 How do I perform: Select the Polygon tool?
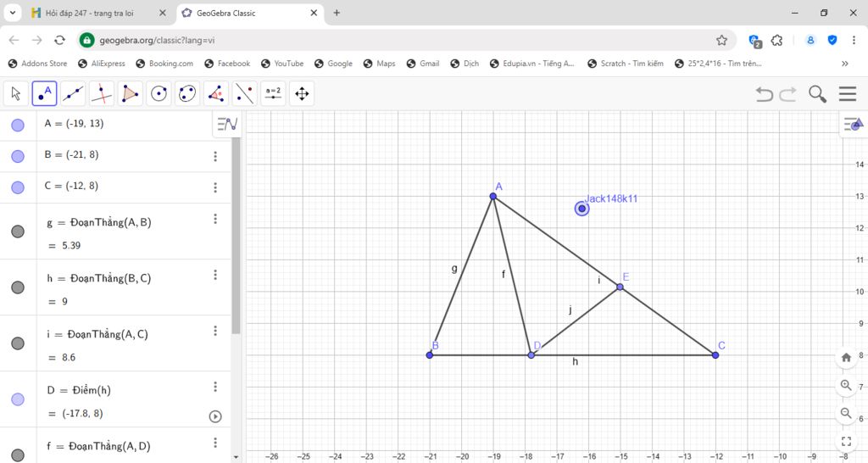[130, 93]
